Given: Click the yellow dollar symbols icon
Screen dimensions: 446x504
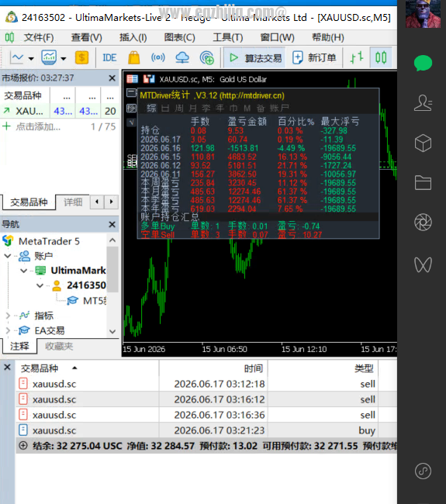Looking at the screenshot, I should click(81, 58).
